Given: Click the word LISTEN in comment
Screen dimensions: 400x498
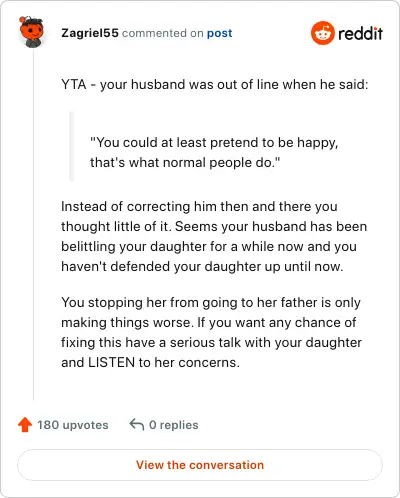Looking at the screenshot, I should coord(111,363).
